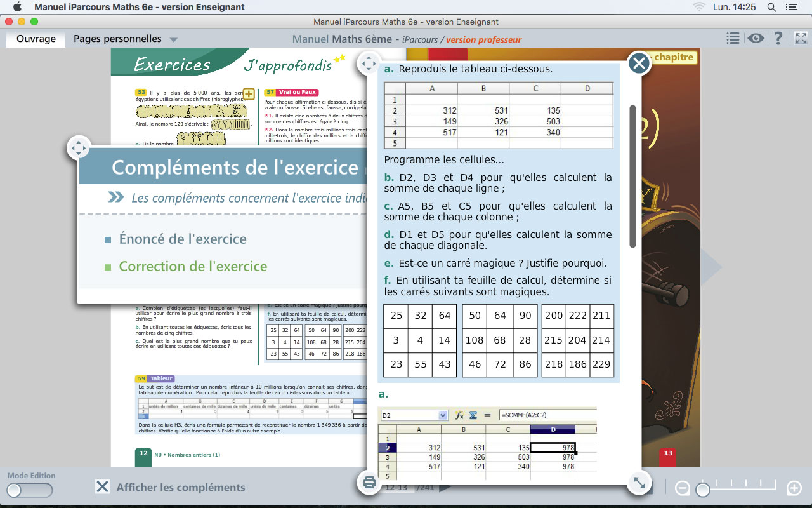Image resolution: width=812 pixels, height=508 pixels.
Task: Click the Wi-Fi status icon
Action: coord(700,7)
